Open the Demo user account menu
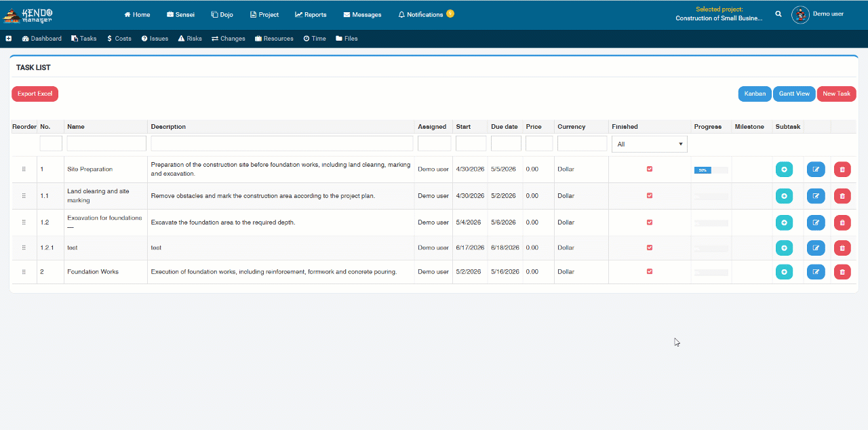The height and width of the screenshot is (430, 868). coord(828,14)
